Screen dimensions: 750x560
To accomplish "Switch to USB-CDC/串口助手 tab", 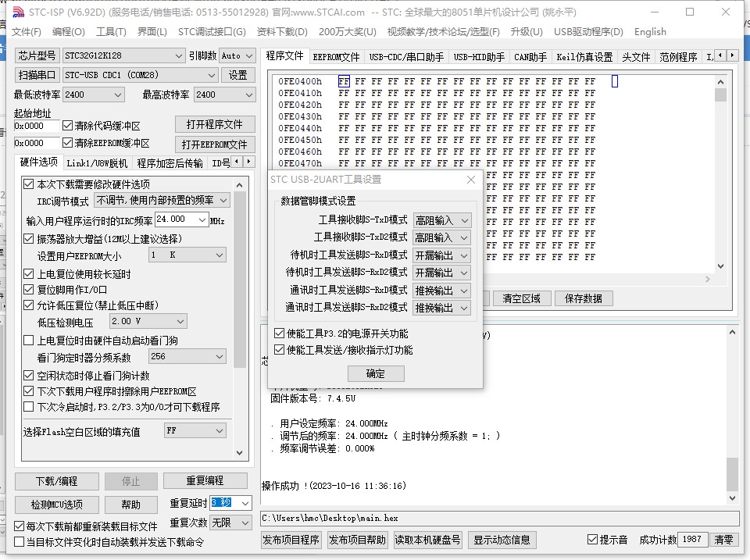I will 406,57.
